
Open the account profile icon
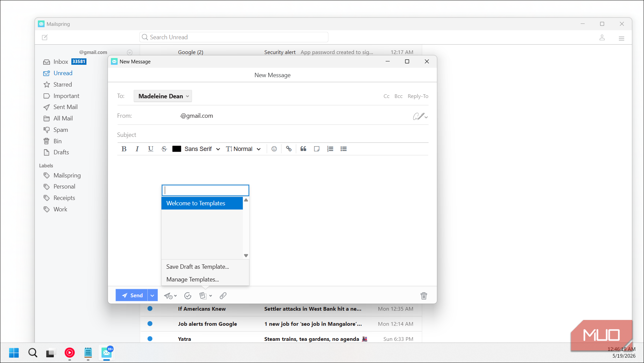tap(602, 38)
